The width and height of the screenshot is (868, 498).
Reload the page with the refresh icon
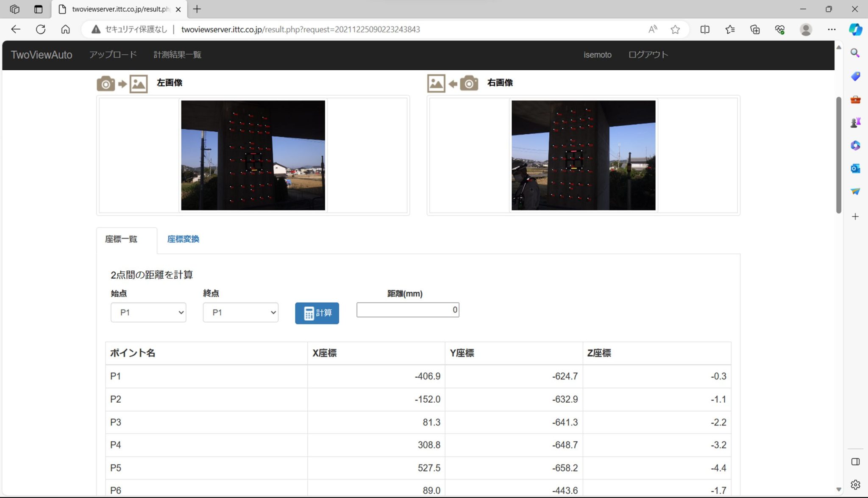(x=41, y=29)
